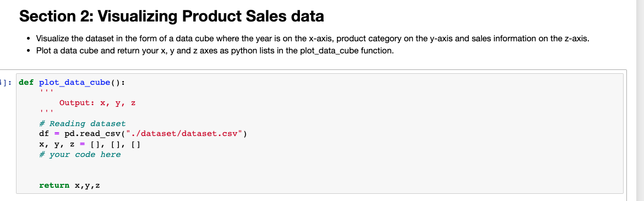Click the opening docstring triple quotes
Screen dimensions: 644x201
[44, 91]
